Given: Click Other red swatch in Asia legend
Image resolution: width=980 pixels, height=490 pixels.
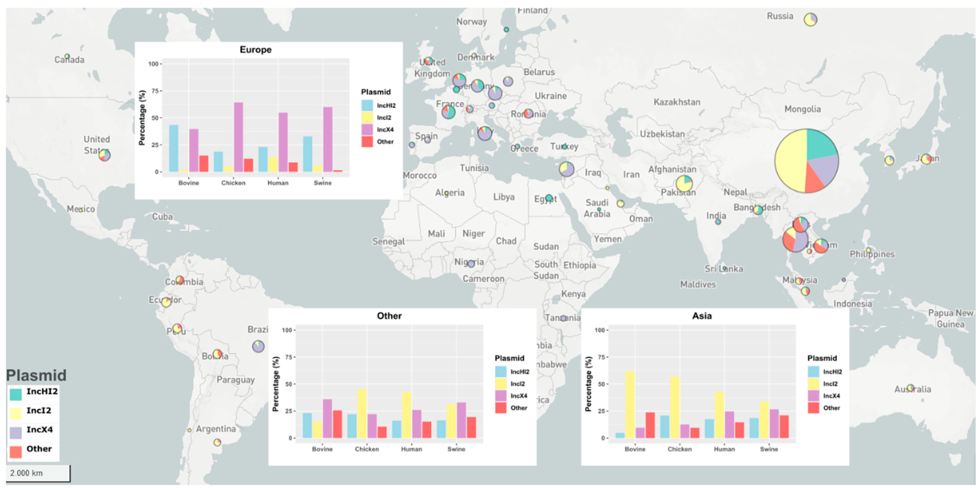Looking at the screenshot, I should [x=813, y=408].
